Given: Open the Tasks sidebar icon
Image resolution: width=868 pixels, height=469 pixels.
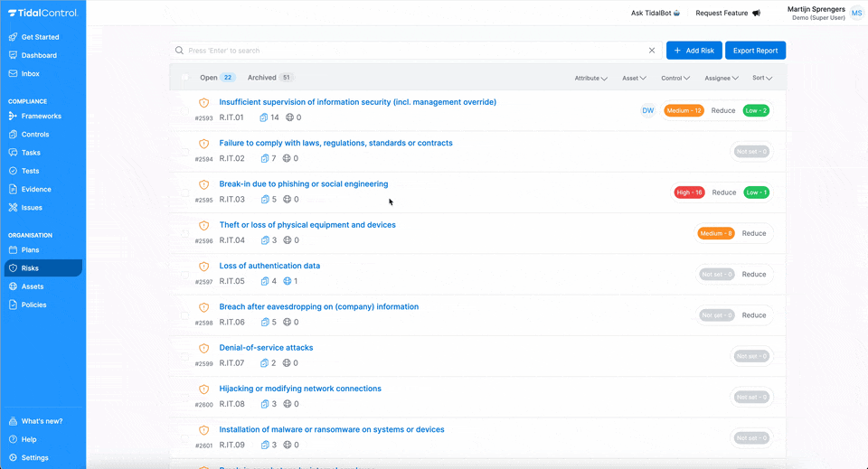Looking at the screenshot, I should (13, 153).
